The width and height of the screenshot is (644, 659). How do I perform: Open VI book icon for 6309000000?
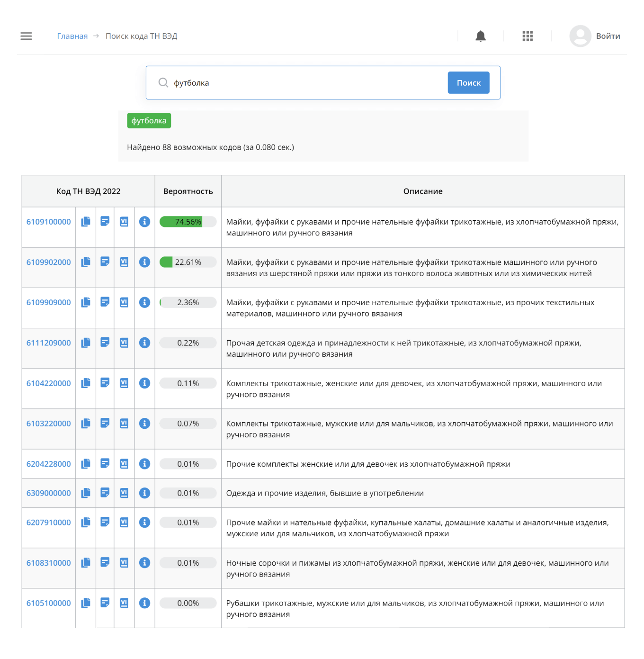click(x=124, y=493)
